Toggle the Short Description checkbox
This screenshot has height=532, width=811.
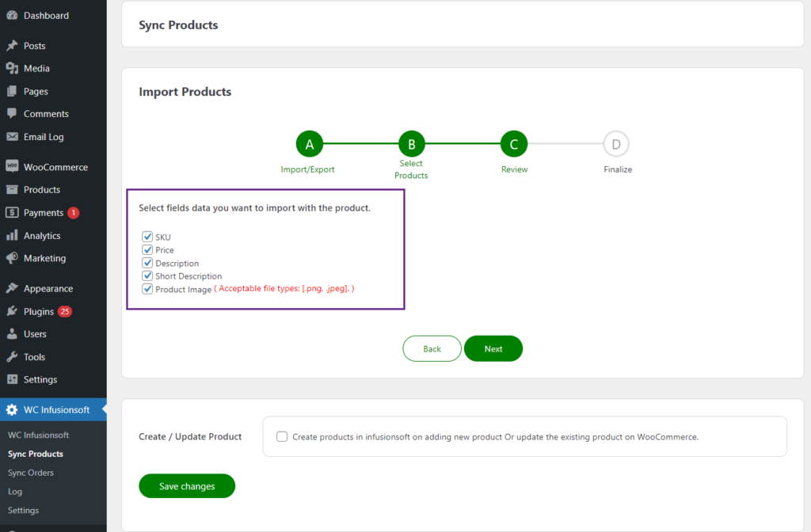pyautogui.click(x=147, y=275)
